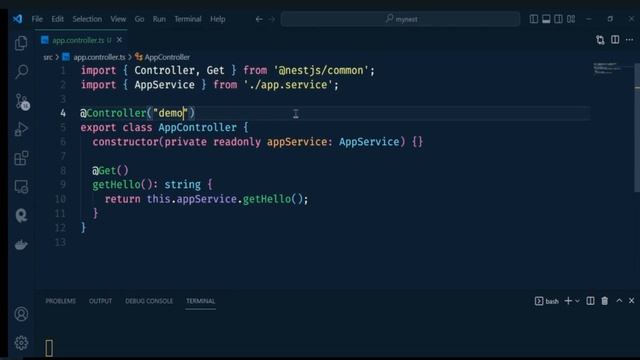
Task: Open the Run menu
Action: click(159, 19)
